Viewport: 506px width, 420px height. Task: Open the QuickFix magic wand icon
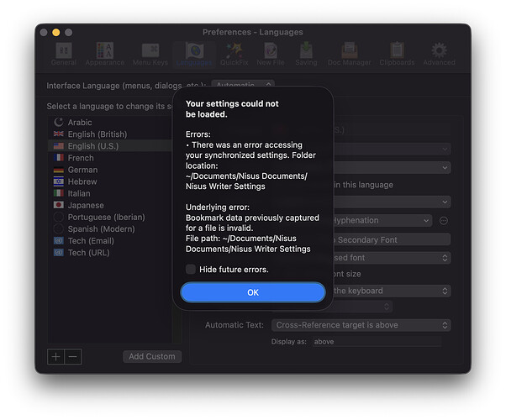point(235,50)
